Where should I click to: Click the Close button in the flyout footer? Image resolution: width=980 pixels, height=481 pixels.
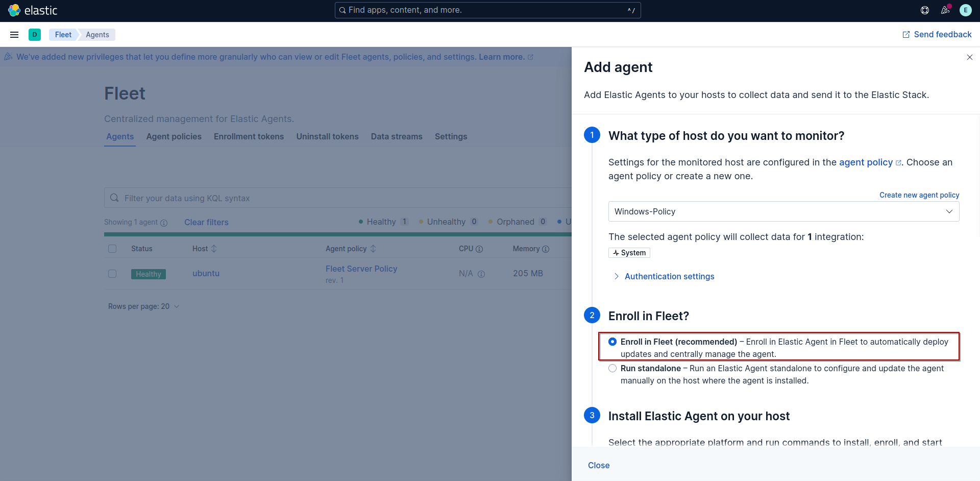coord(599,465)
